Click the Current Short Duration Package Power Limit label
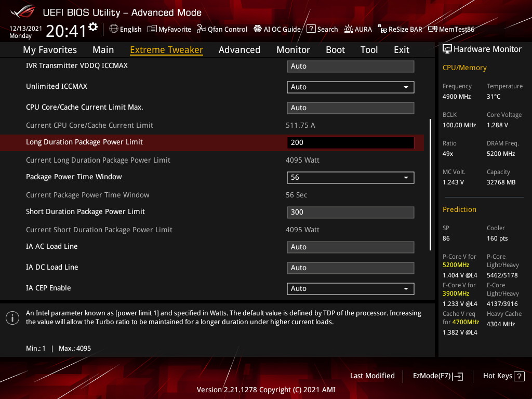 (99, 230)
